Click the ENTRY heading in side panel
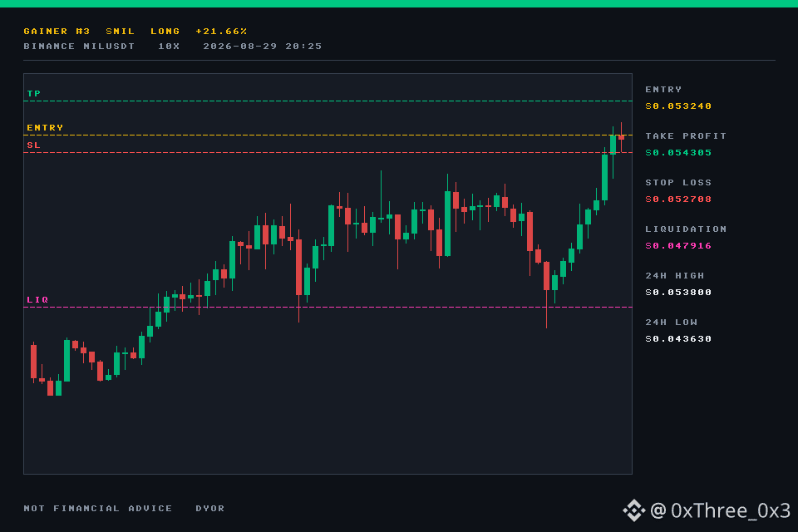 (x=663, y=90)
